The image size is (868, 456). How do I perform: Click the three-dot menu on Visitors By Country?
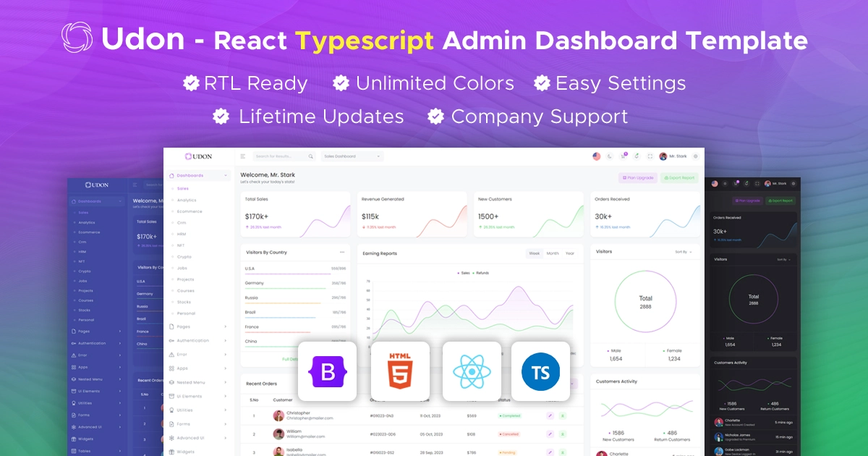pyautogui.click(x=342, y=253)
